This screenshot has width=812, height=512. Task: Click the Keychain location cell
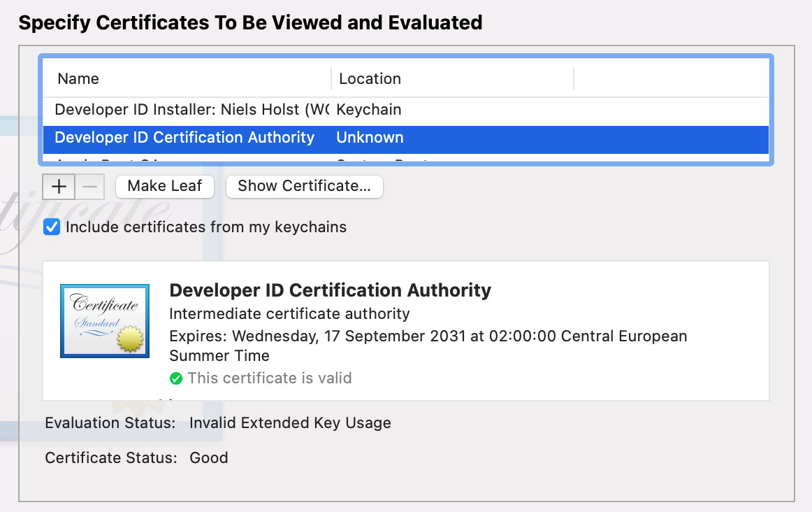368,110
